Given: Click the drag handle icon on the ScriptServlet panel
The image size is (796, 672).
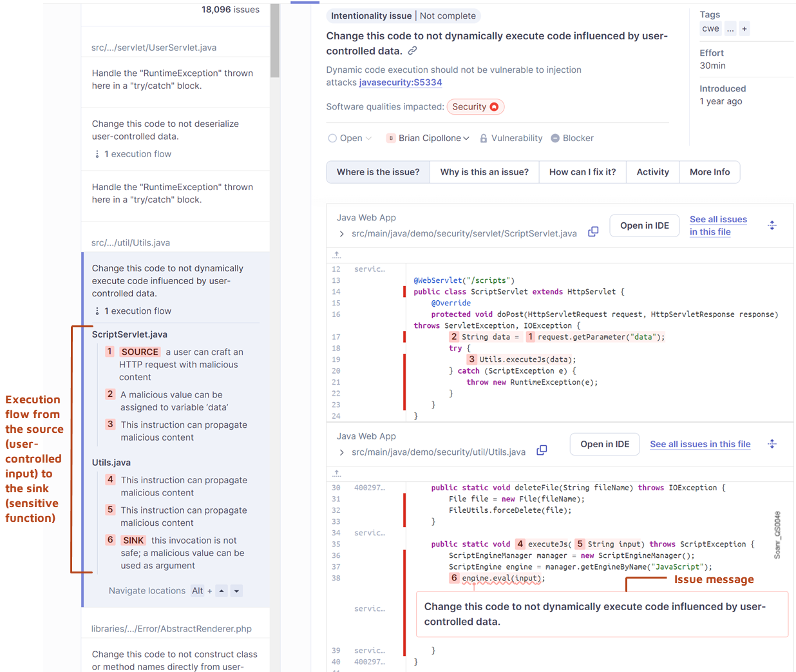Looking at the screenshot, I should coord(772,226).
